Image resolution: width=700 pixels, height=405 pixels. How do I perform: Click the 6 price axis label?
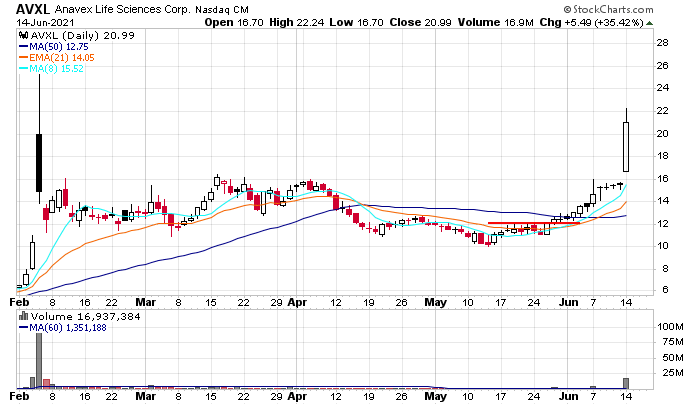[x=665, y=290]
